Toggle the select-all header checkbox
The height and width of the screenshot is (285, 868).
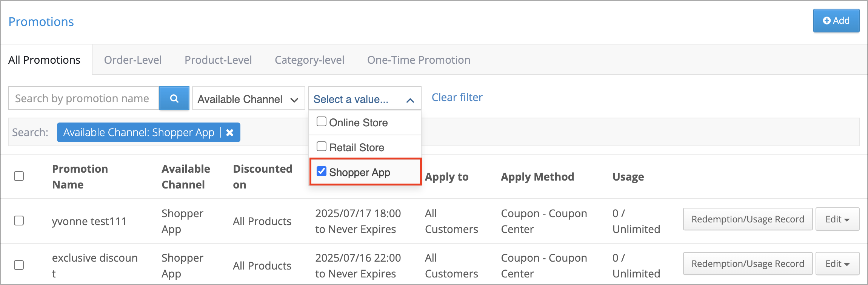19,176
